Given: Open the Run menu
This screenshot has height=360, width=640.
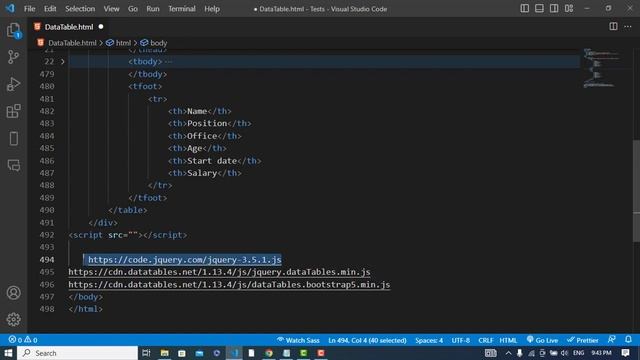Looking at the screenshot, I should pyautogui.click(x=153, y=9).
